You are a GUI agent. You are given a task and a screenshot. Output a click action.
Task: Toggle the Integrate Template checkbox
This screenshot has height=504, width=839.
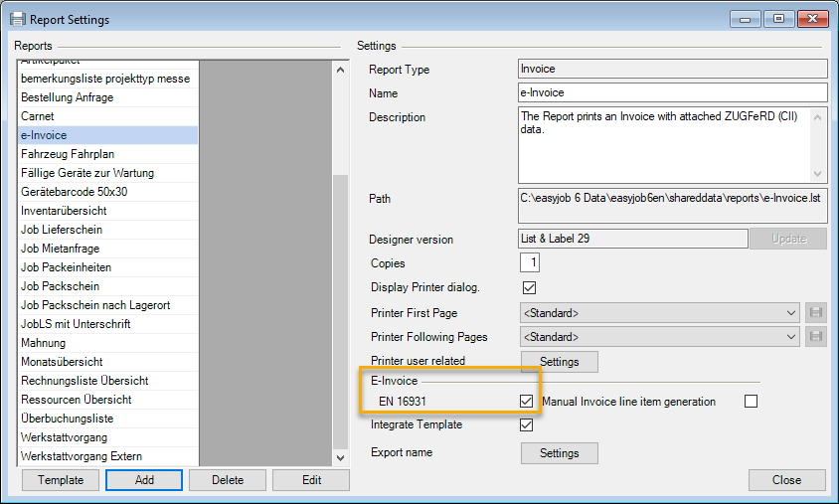coord(527,425)
